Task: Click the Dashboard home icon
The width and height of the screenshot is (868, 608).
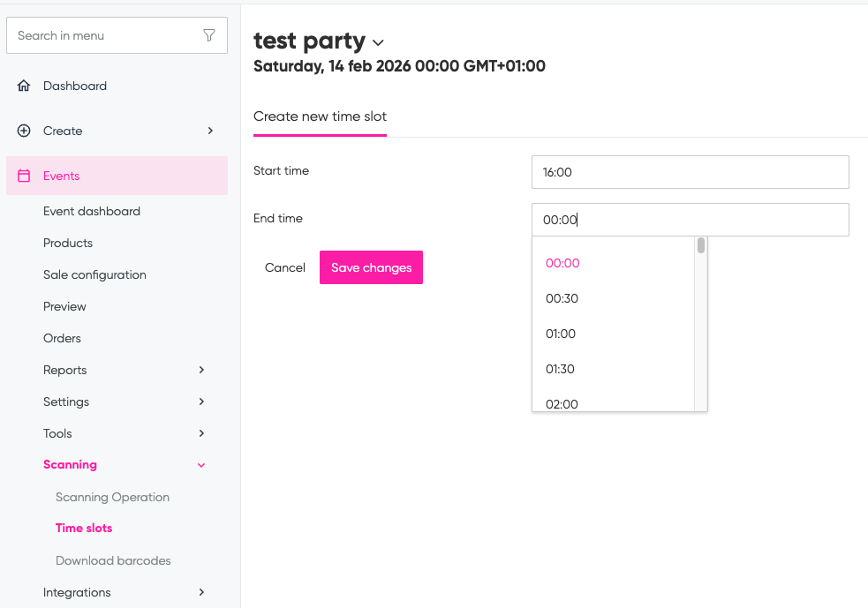Action: [x=24, y=86]
